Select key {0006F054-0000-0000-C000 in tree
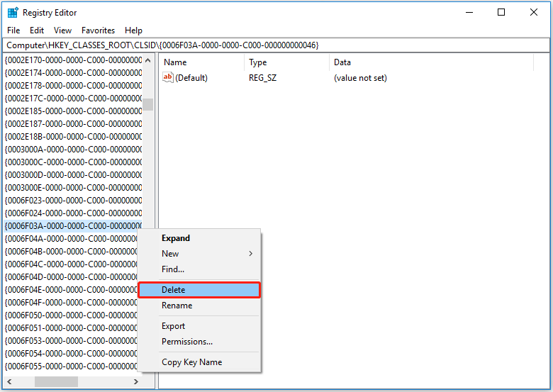553x392 pixels. point(70,353)
